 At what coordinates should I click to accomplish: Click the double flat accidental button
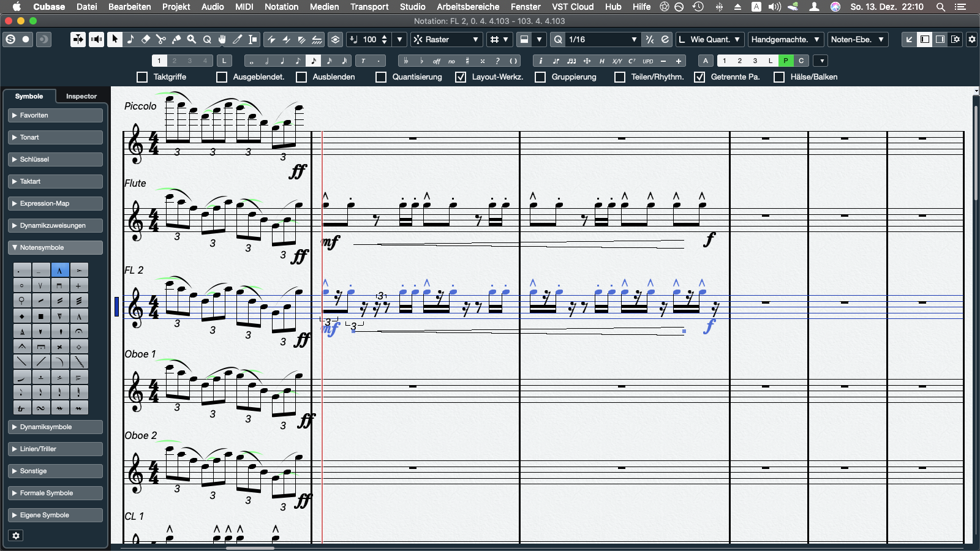coord(405,61)
